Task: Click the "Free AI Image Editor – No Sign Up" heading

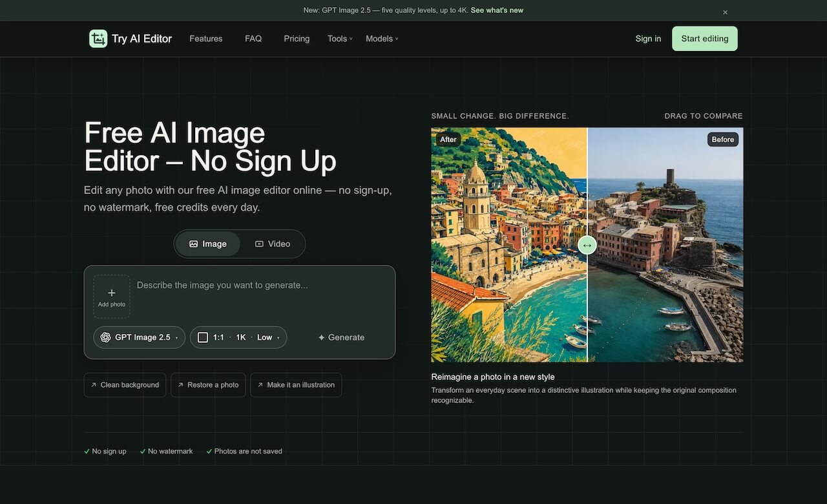Action: pos(210,147)
